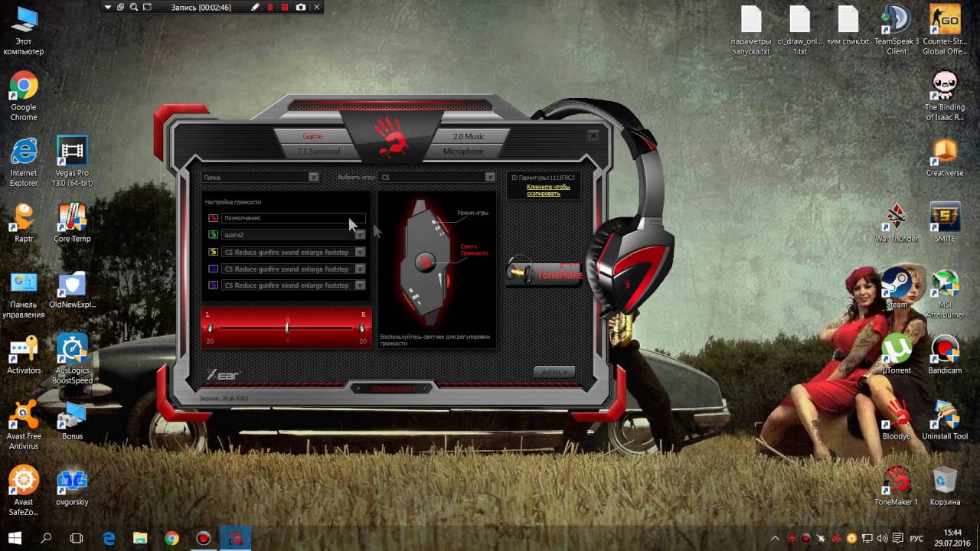Select the purple hand preset icon
The height and width of the screenshot is (551, 980).
click(x=214, y=285)
